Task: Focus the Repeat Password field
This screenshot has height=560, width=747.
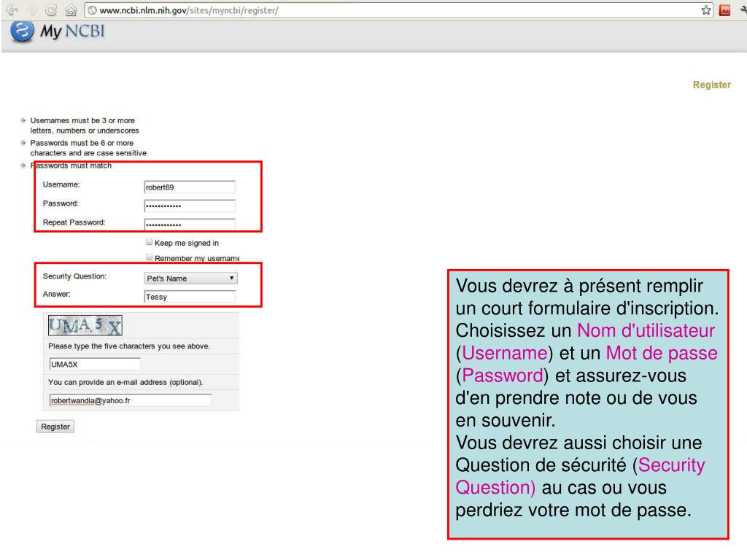Action: (x=190, y=225)
